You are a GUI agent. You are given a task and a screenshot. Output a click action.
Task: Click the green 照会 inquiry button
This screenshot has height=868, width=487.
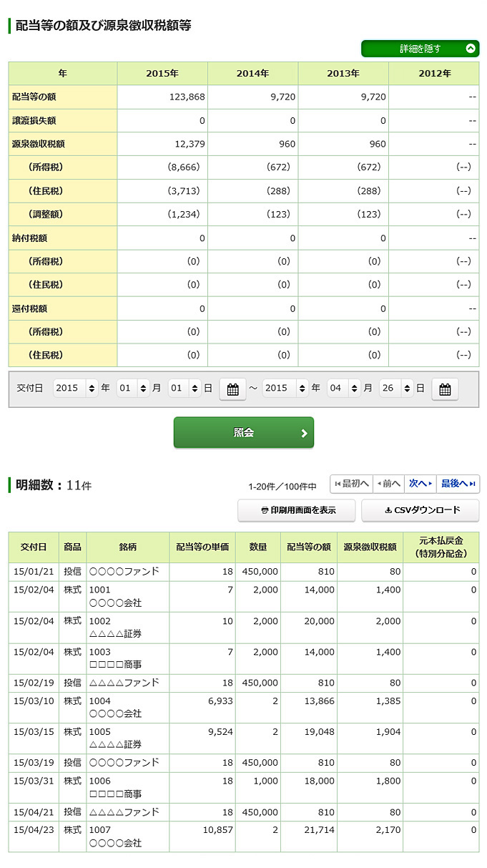click(x=243, y=432)
